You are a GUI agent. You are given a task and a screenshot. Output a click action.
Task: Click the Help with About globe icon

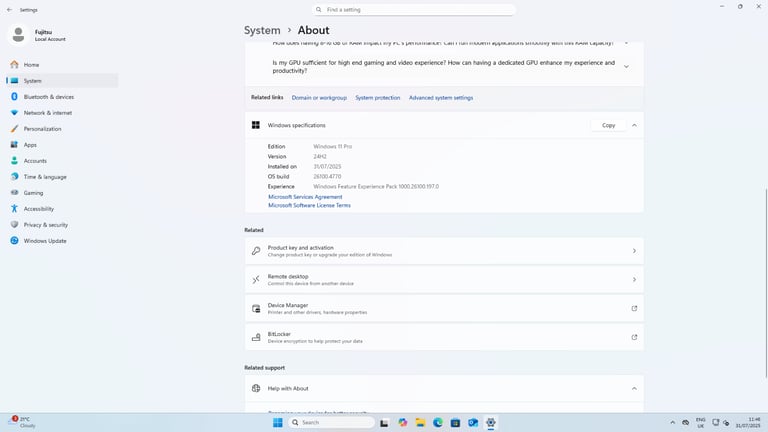pos(256,388)
